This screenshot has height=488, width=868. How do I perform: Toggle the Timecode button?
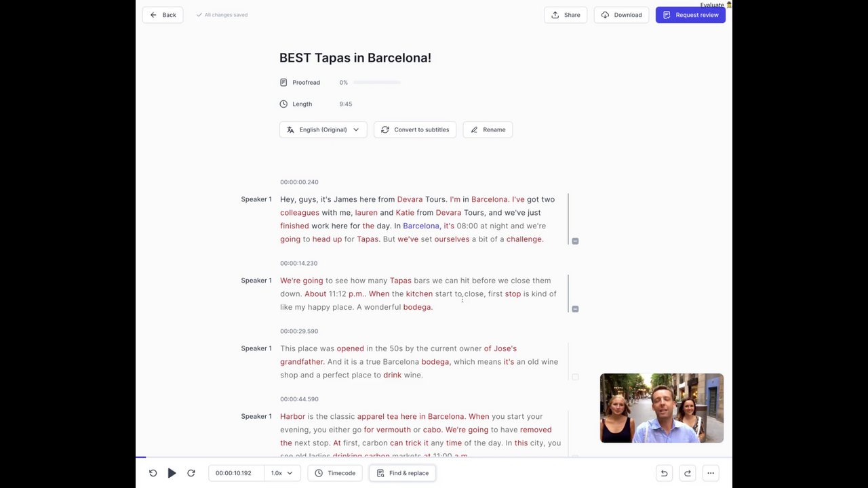pos(335,473)
